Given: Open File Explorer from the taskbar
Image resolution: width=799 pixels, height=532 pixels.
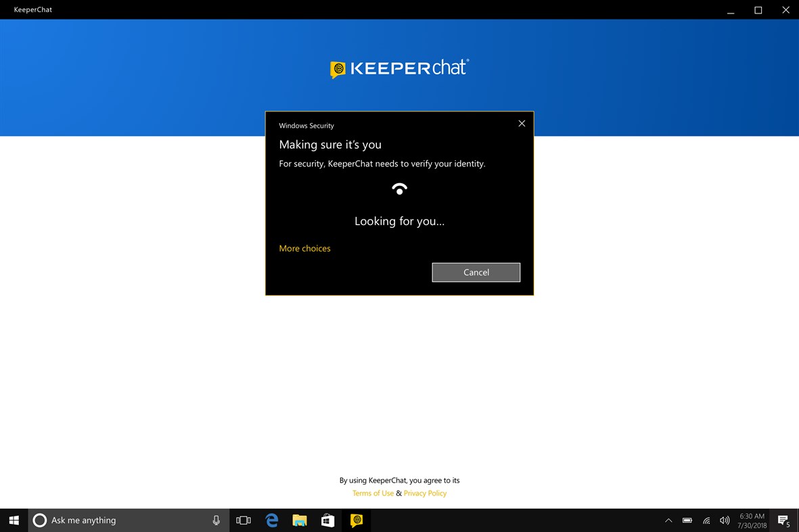Looking at the screenshot, I should pyautogui.click(x=300, y=521).
